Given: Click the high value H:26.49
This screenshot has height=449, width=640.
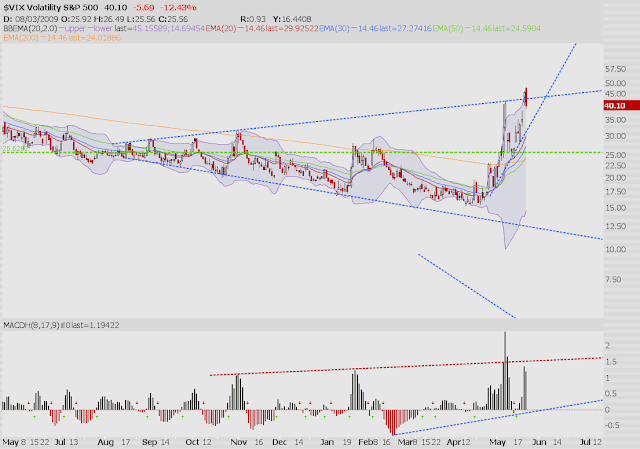Looking at the screenshot, I should click(108, 19).
